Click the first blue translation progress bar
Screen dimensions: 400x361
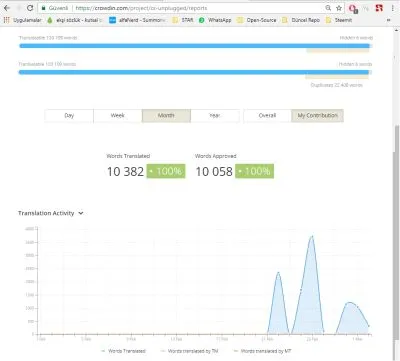point(195,46)
